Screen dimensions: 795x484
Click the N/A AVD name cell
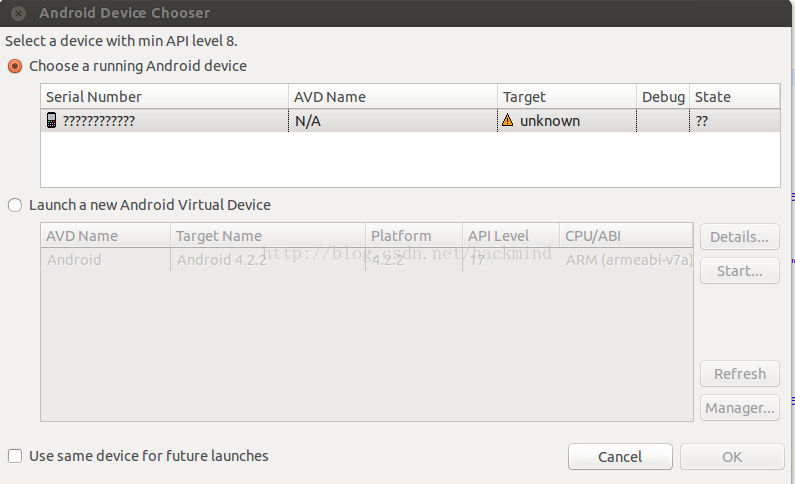(x=393, y=121)
